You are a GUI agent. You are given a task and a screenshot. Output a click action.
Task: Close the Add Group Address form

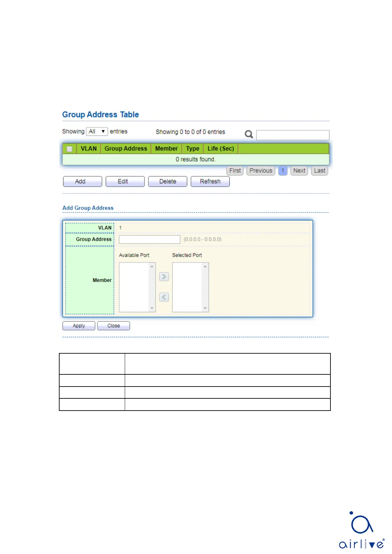click(x=114, y=326)
